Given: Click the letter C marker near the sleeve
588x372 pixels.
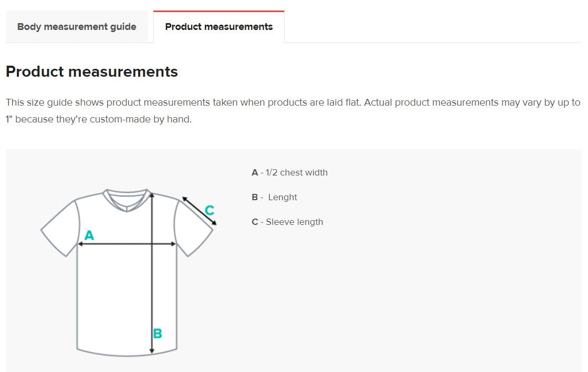Looking at the screenshot, I should tap(209, 210).
